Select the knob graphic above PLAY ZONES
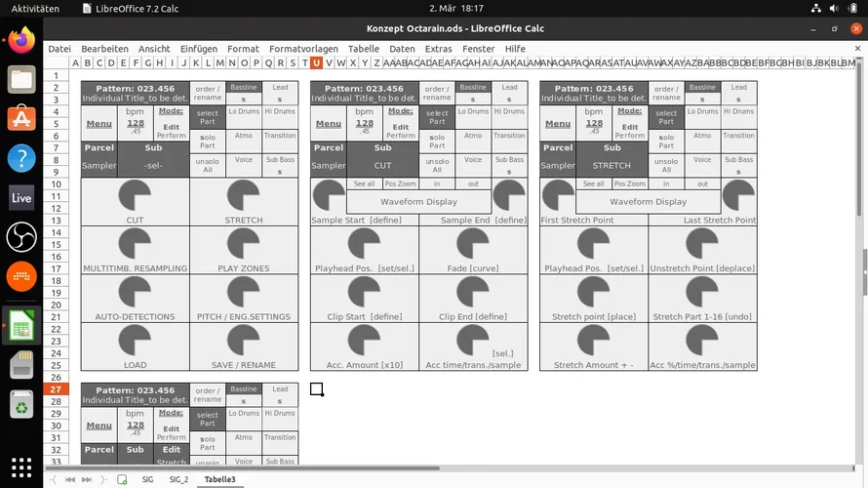Image resolution: width=868 pixels, height=488 pixels. (x=244, y=244)
